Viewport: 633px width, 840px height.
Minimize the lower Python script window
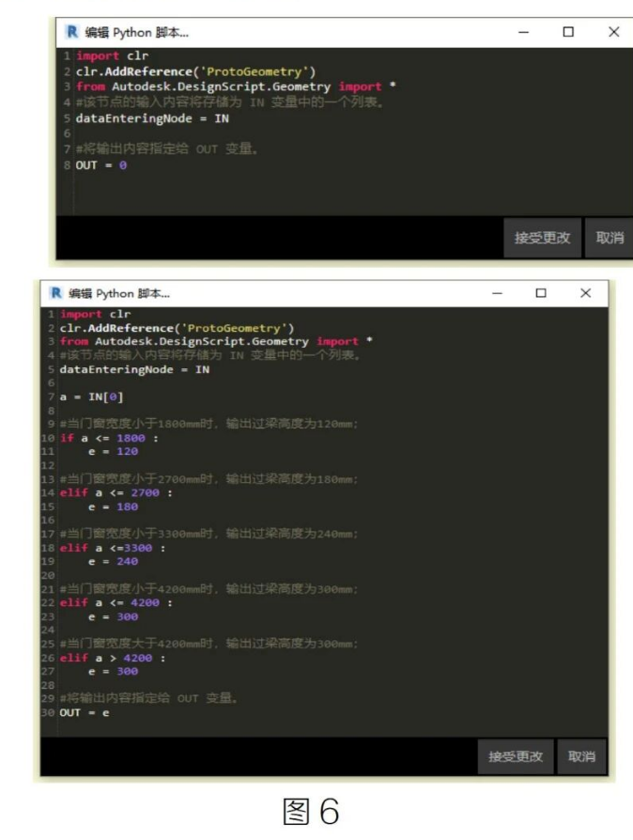pos(497,293)
